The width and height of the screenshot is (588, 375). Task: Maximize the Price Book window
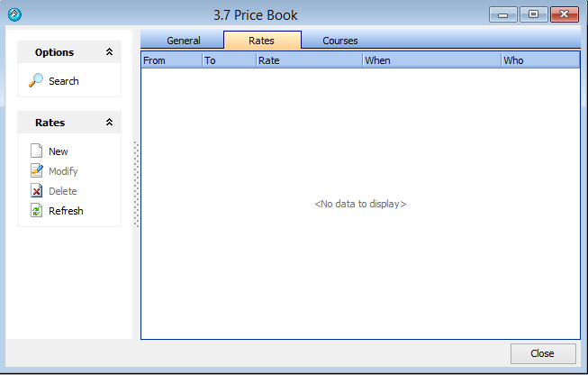point(533,14)
